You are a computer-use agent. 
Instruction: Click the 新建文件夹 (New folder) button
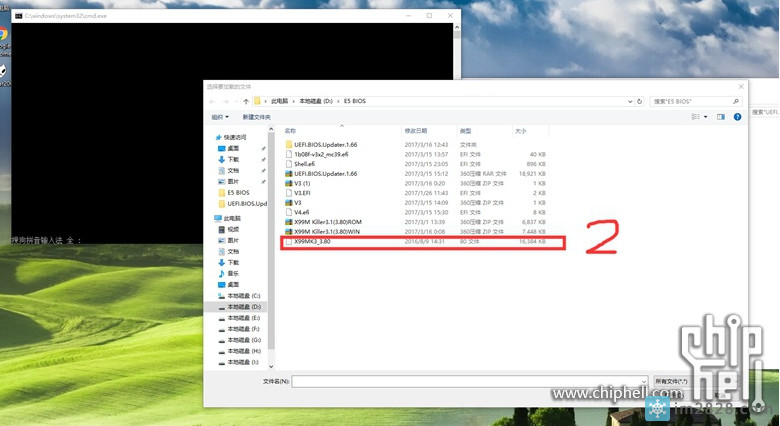pos(256,117)
